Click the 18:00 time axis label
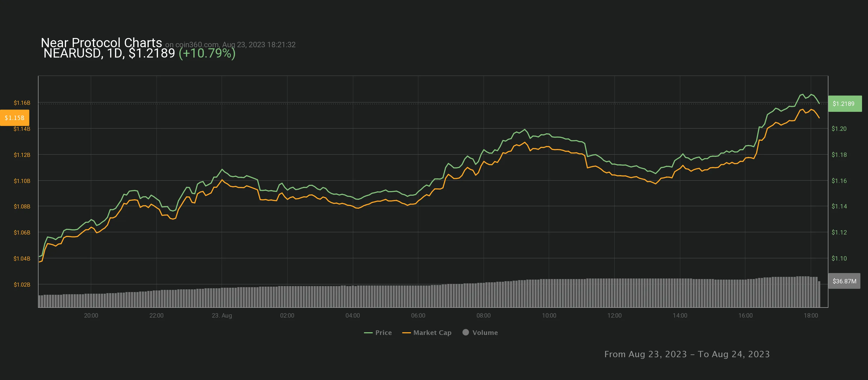The width and height of the screenshot is (868, 380). (x=810, y=315)
